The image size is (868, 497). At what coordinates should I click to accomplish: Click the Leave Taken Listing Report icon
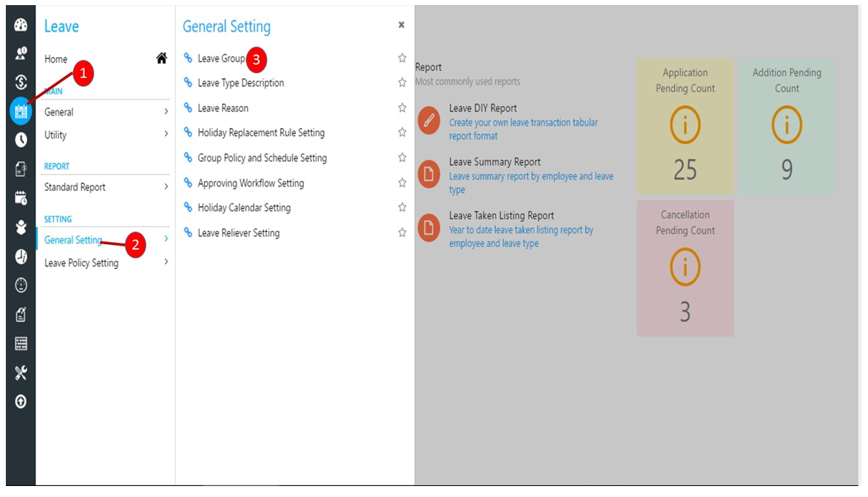429,227
